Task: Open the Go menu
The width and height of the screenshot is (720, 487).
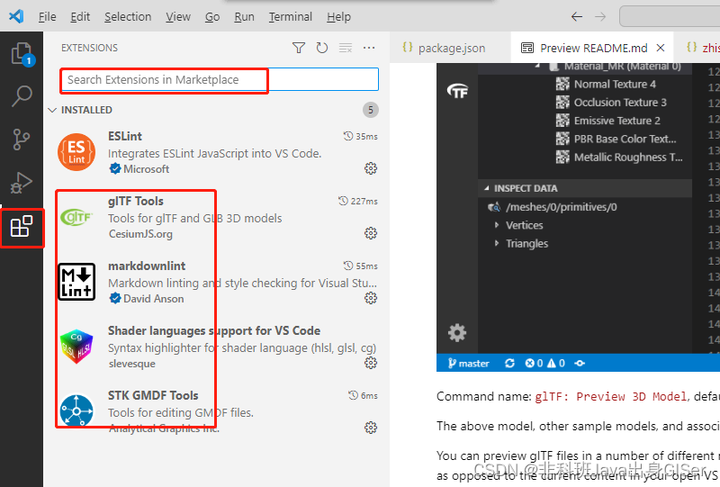Action: pos(212,17)
